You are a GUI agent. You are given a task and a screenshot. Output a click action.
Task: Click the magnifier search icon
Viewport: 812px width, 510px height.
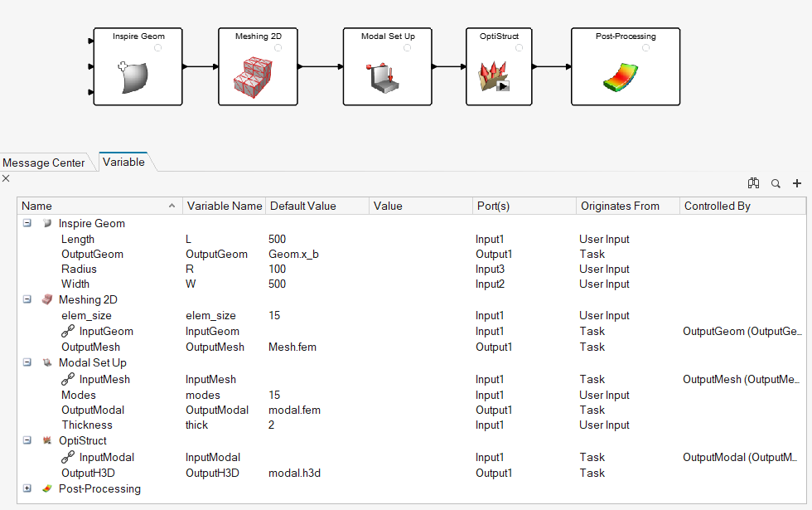point(776,183)
